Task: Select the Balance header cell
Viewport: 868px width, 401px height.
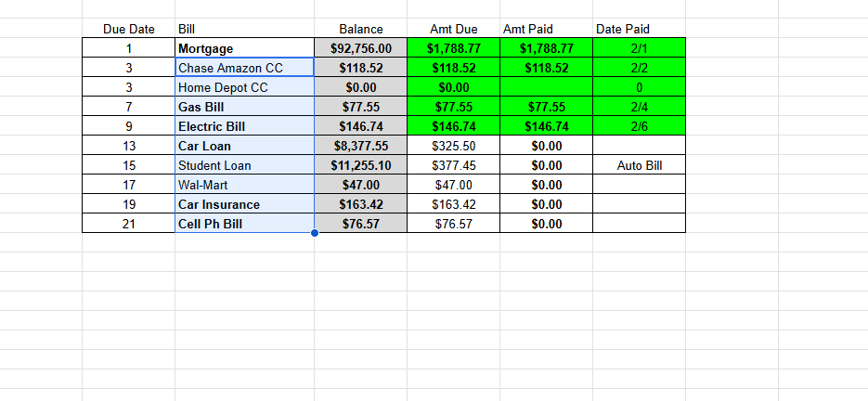Action: point(360,29)
